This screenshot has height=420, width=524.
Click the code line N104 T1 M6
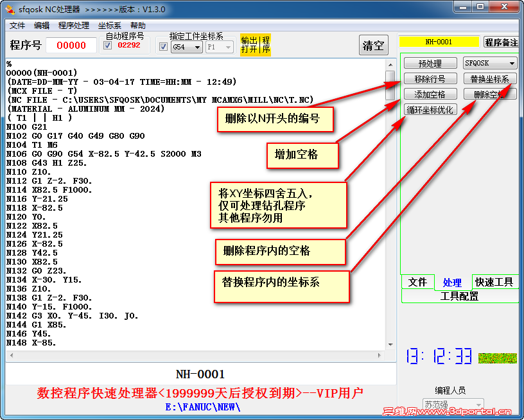[31, 145]
